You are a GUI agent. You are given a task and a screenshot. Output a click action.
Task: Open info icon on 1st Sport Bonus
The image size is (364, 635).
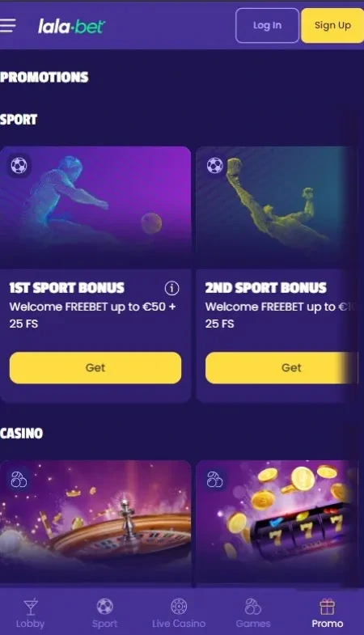(x=171, y=288)
